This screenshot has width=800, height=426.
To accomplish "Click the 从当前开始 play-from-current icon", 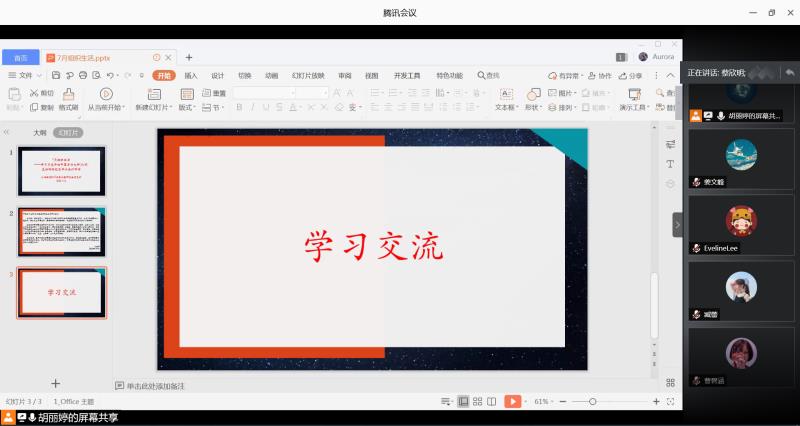I will point(104,93).
